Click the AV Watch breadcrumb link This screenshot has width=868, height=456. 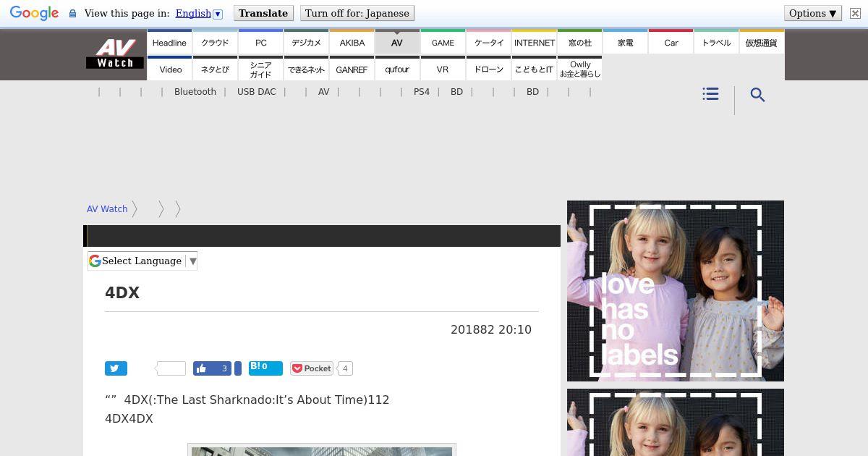point(107,208)
